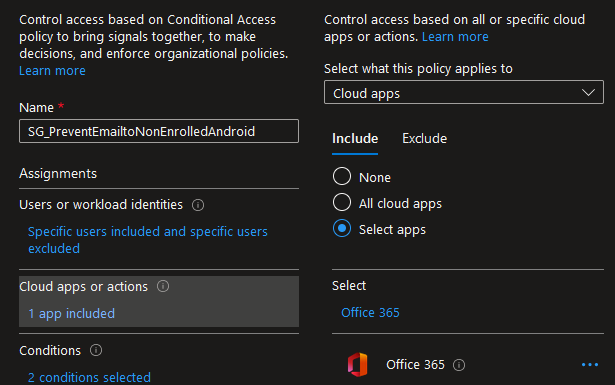The image size is (615, 385).
Task: Select the None radio button
Action: (x=342, y=176)
